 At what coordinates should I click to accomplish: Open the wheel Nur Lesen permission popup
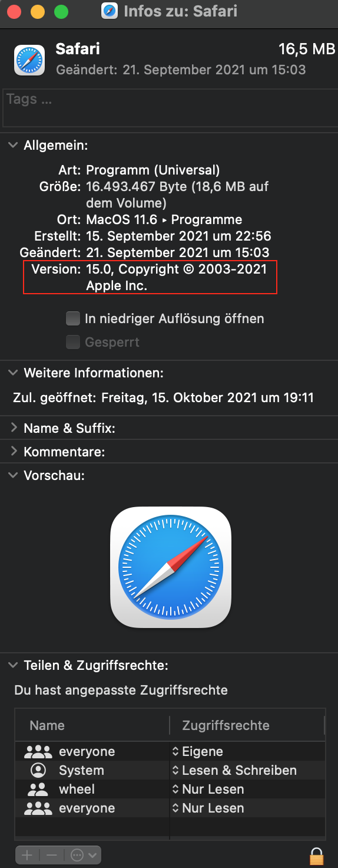(208, 789)
